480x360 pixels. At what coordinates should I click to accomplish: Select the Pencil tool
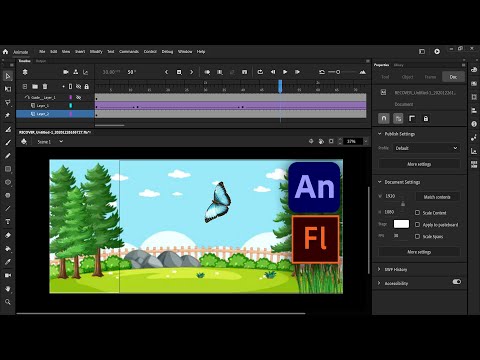click(8, 156)
